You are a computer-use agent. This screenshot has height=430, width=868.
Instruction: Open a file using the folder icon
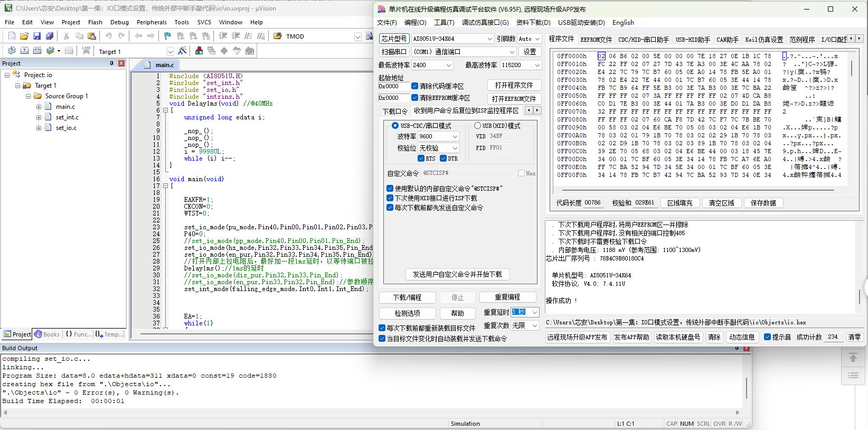(24, 36)
